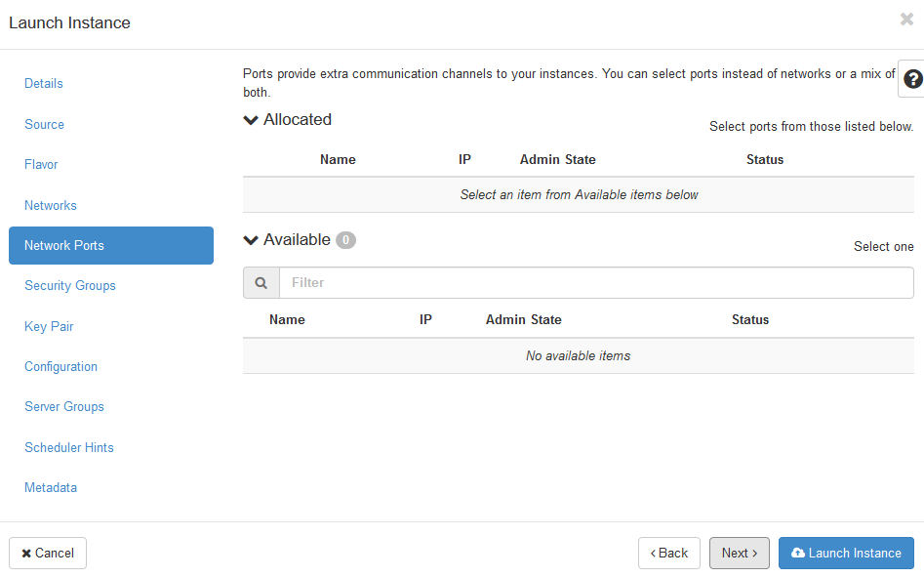Go to the Configuration step
Screen dimensions: 924x577
[x=60, y=366]
